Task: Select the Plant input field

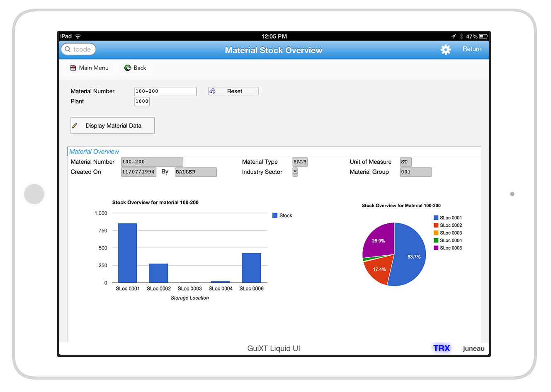Action: click(x=142, y=102)
